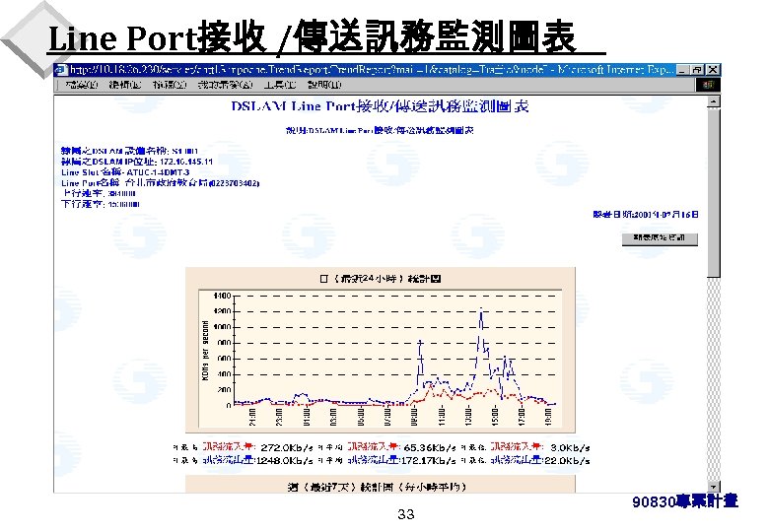Click the Line Port name row text

160,183
